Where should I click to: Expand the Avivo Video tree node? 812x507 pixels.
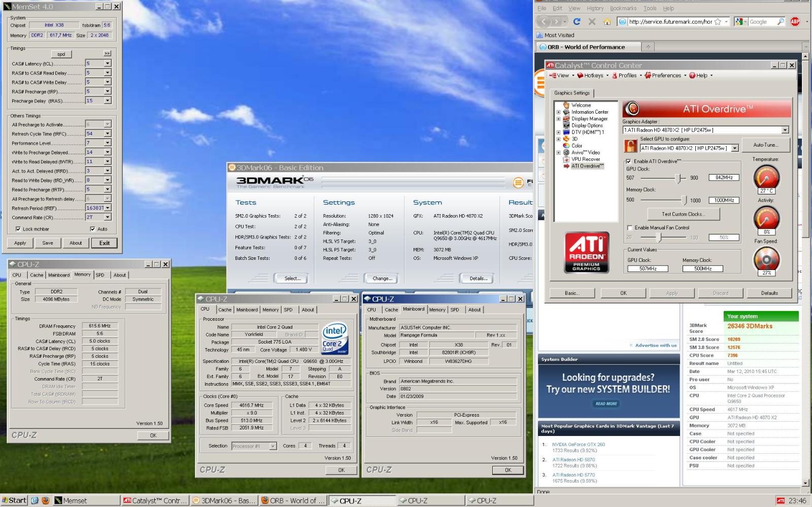[x=558, y=152]
